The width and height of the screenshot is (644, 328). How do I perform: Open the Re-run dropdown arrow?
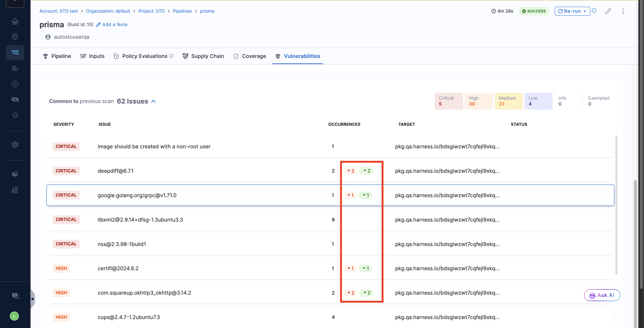[x=585, y=11]
